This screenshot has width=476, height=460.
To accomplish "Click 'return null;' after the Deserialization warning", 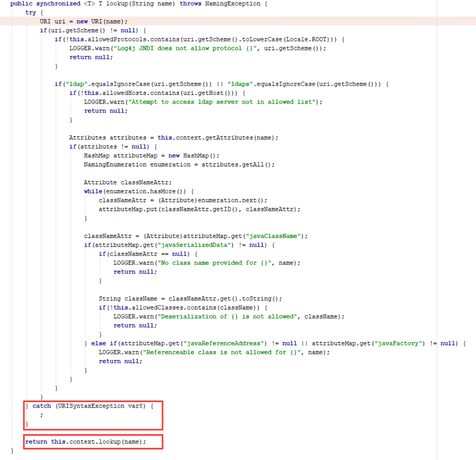I will pos(135,325).
